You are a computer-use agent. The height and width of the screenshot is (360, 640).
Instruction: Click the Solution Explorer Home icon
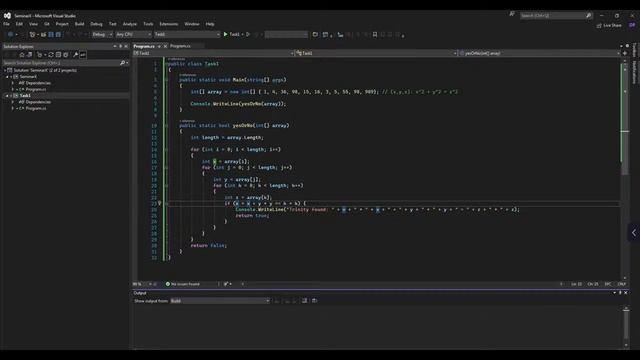pyautogui.click(x=22, y=55)
